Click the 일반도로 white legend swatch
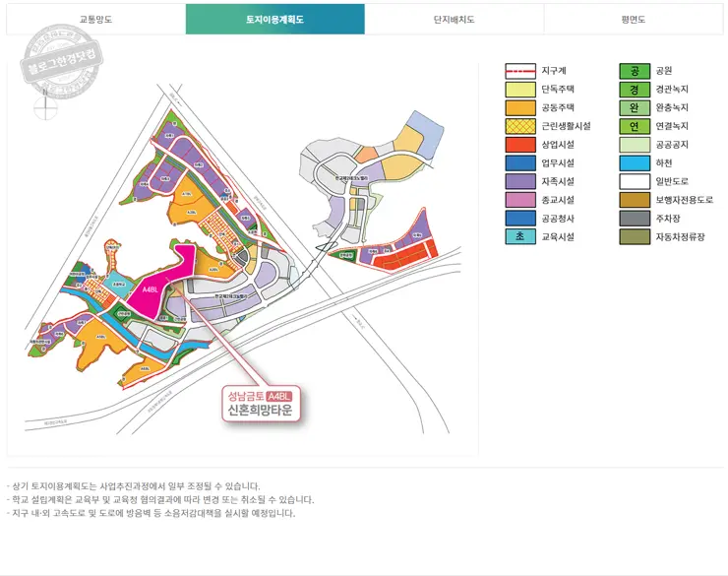 [635, 181]
